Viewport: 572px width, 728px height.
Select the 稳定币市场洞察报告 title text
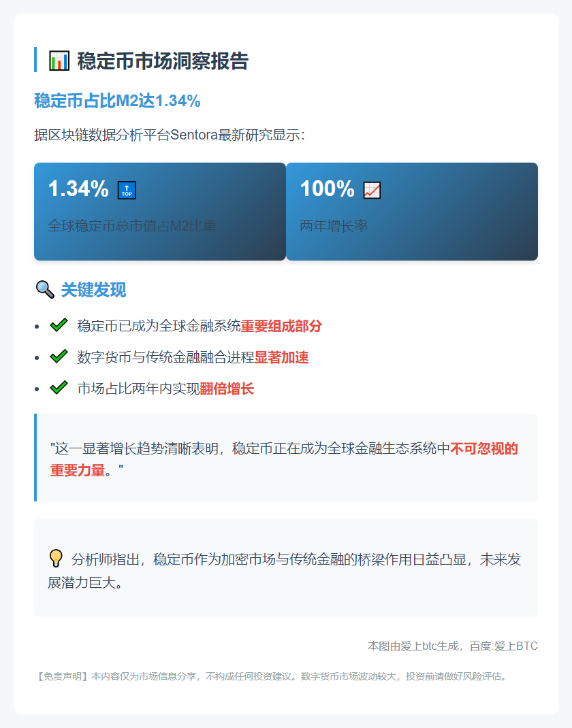coord(163,61)
